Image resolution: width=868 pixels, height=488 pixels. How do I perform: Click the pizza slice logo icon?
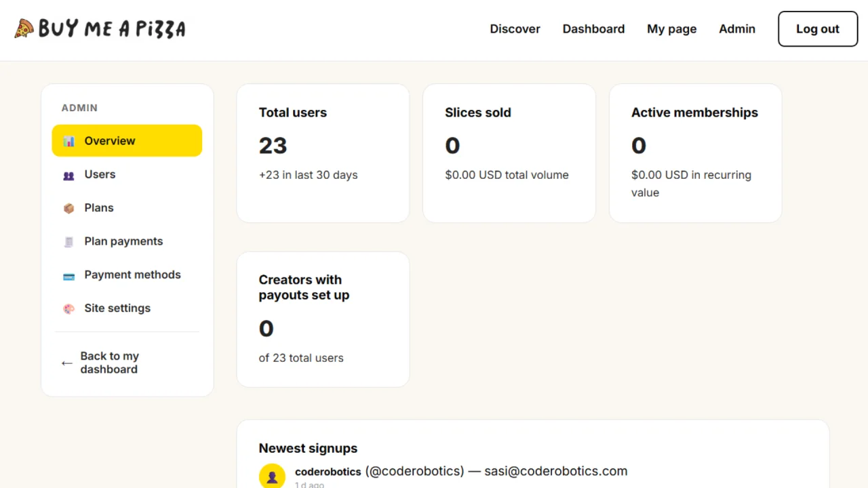click(24, 28)
